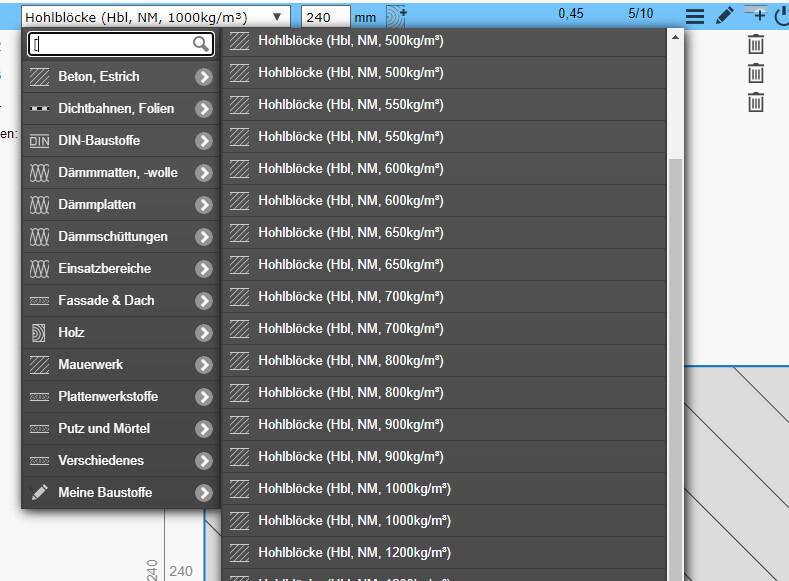The height and width of the screenshot is (581, 789).
Task: Click the topmost trash can icon
Action: pos(756,44)
